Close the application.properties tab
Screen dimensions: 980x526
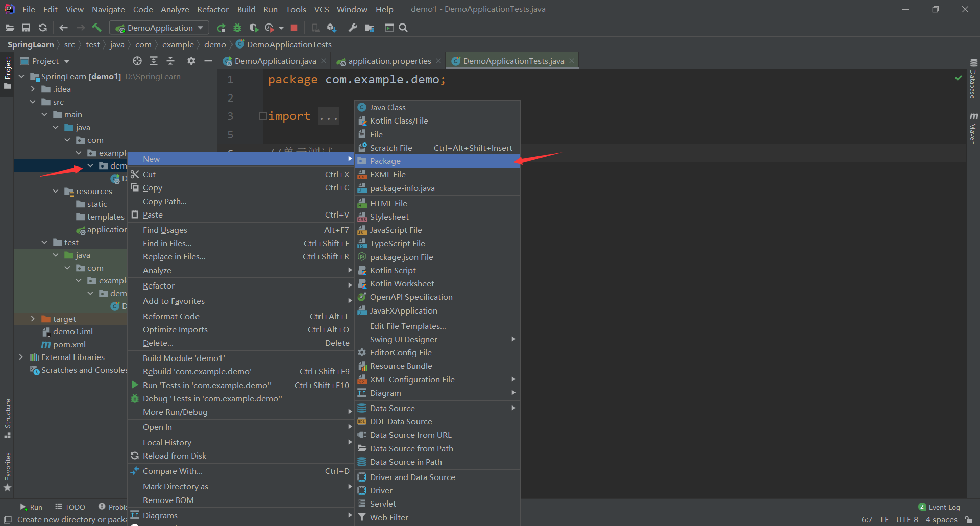(438, 61)
